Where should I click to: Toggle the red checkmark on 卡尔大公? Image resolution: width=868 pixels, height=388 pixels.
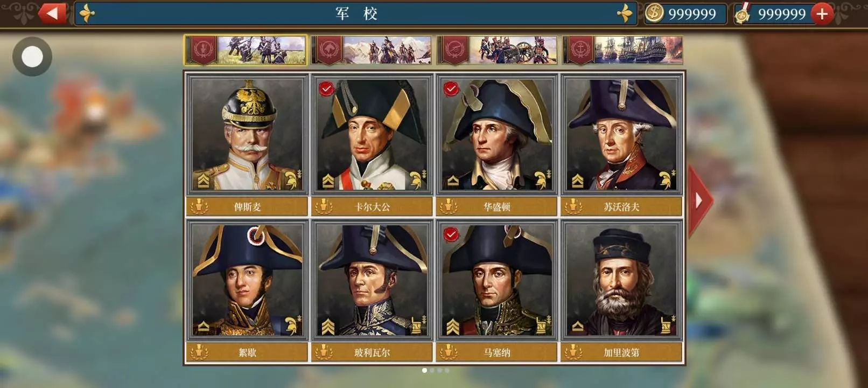click(326, 89)
